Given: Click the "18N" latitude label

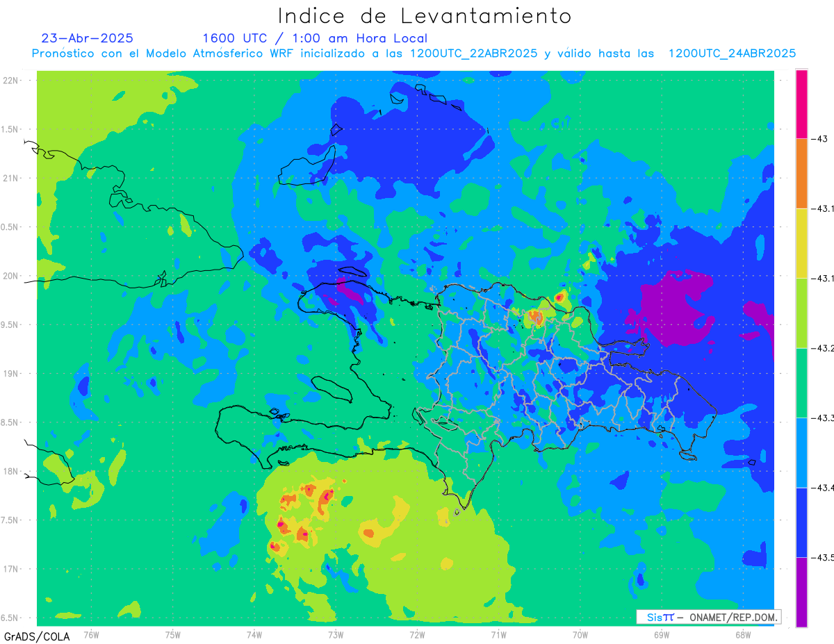Looking at the screenshot, I should (11, 471).
